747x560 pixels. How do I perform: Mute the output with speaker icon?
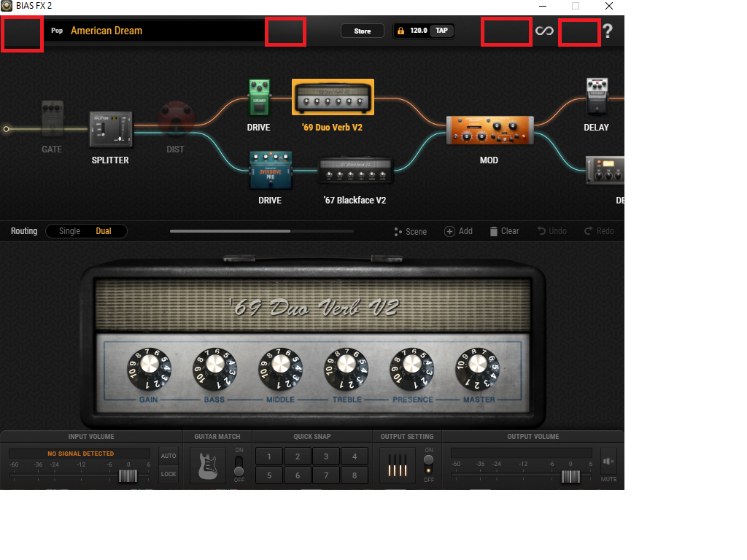[x=609, y=461]
